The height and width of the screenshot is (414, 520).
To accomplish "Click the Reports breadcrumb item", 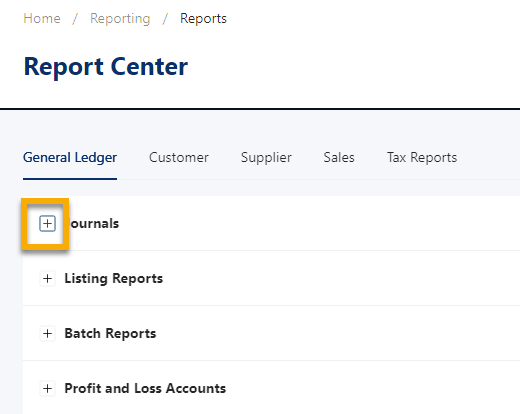I will coord(203,18).
